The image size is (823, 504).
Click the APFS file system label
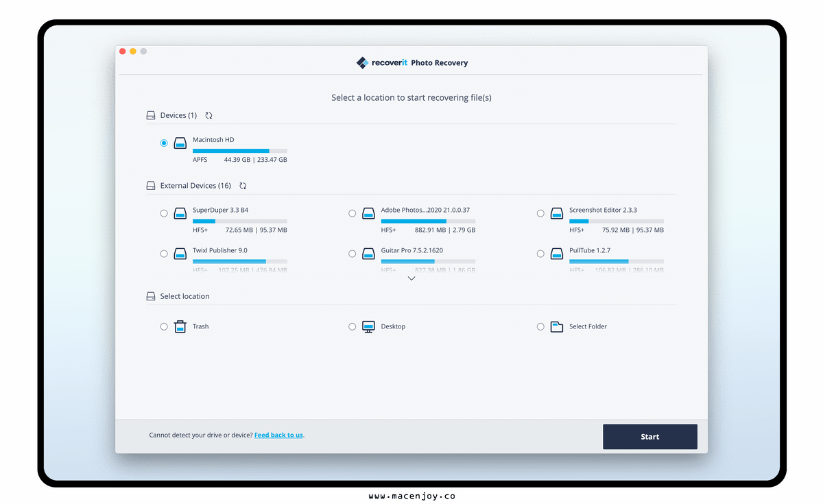[x=200, y=160]
